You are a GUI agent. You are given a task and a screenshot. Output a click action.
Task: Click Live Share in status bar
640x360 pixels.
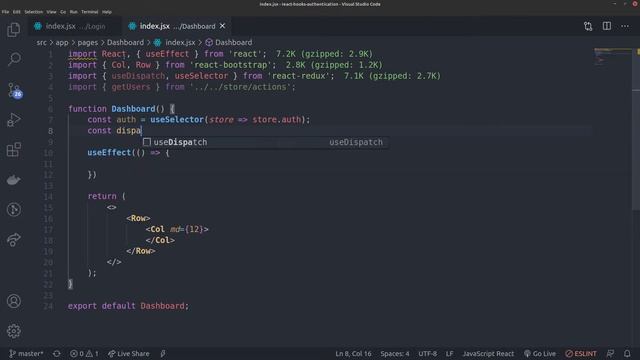pos(129,353)
